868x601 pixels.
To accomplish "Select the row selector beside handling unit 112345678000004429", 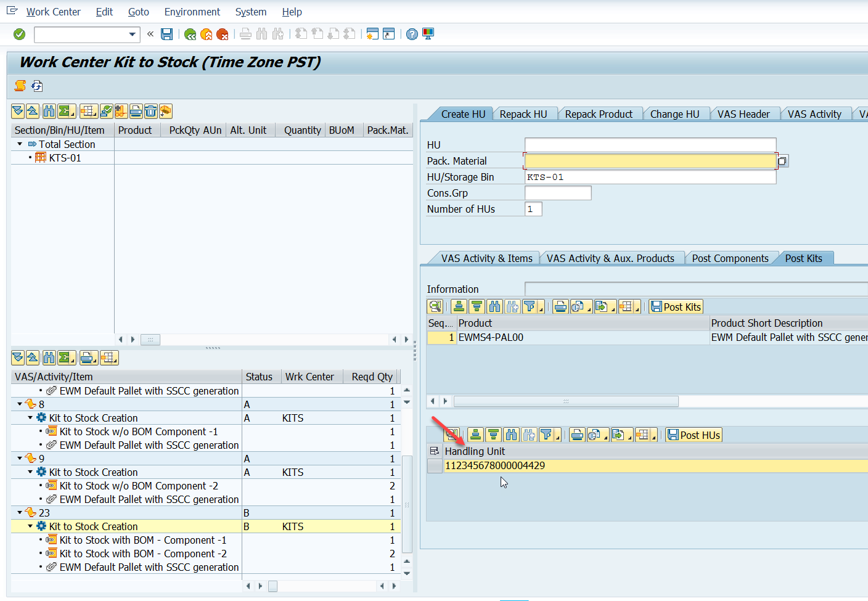I will (435, 466).
